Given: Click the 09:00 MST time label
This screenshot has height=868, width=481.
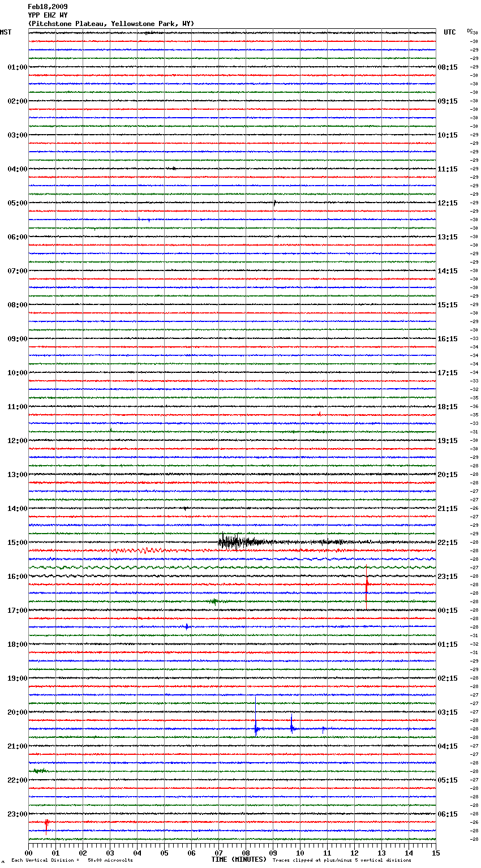Looking at the screenshot, I should point(17,339).
